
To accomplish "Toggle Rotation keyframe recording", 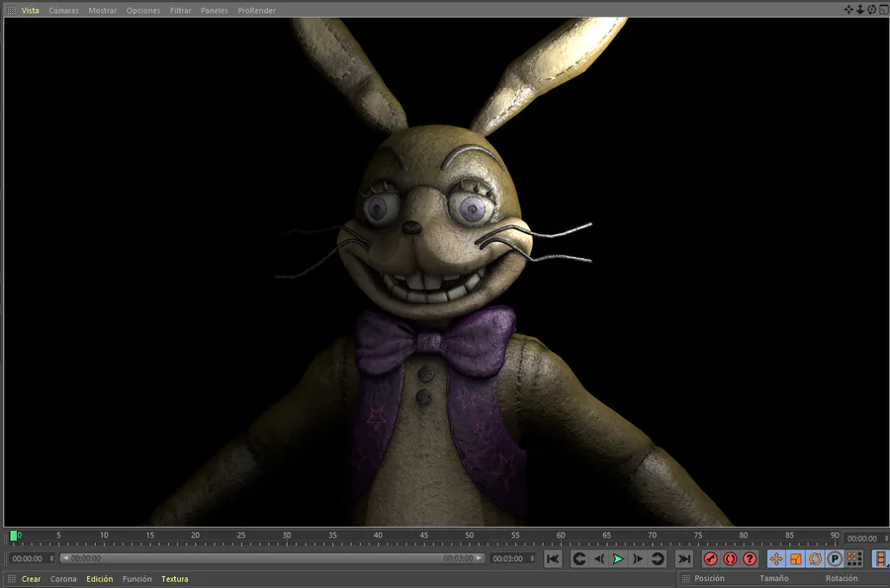I will 815,559.
